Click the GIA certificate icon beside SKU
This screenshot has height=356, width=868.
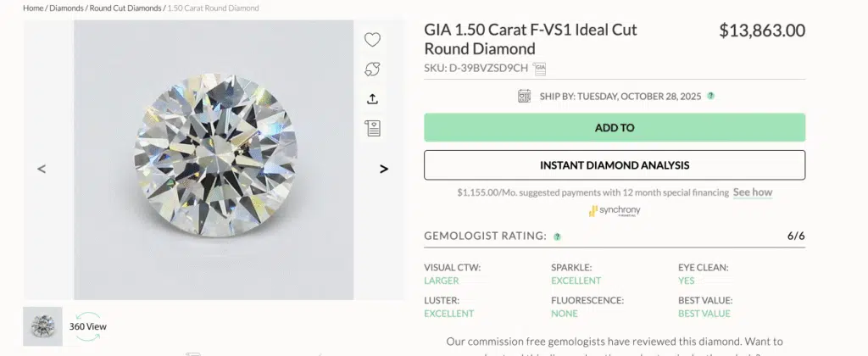pyautogui.click(x=539, y=69)
